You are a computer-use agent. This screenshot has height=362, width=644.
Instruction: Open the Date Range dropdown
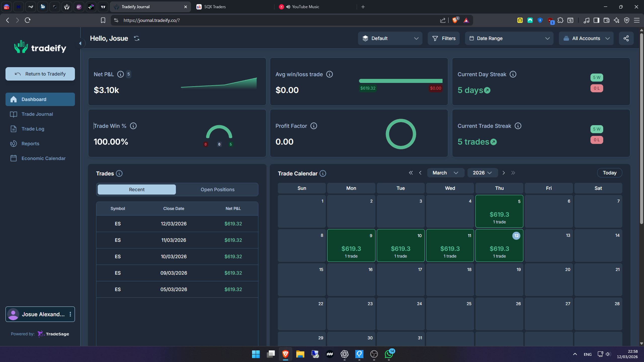click(x=509, y=38)
